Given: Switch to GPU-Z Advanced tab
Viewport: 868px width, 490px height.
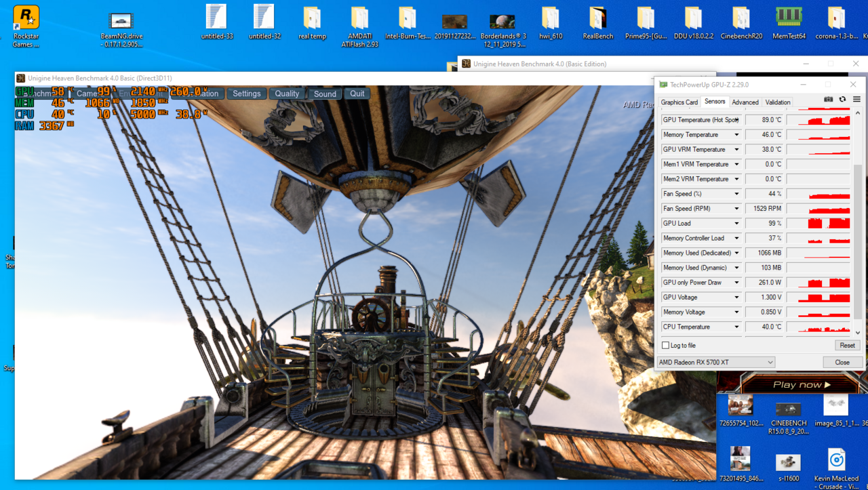Looking at the screenshot, I should click(x=745, y=102).
